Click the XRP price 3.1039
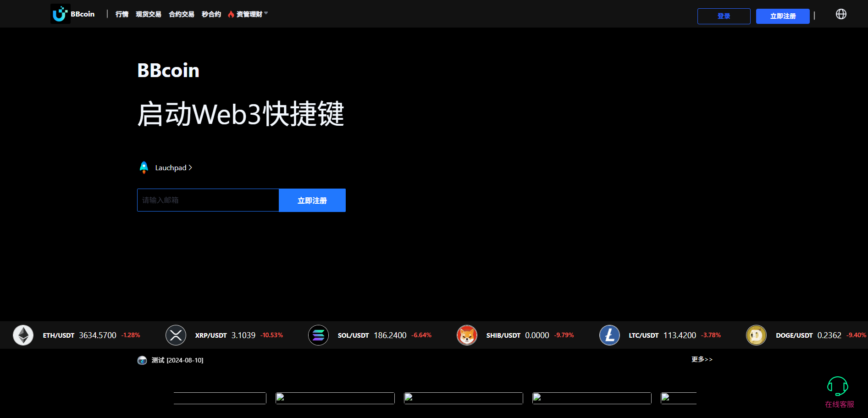Screen dimensions: 868x418 tap(243, 335)
